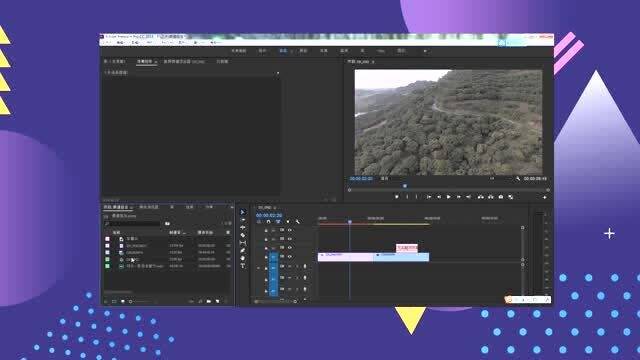Select the Pen tool in tools panel
Viewport: 640px width, 360px height.
(243, 251)
